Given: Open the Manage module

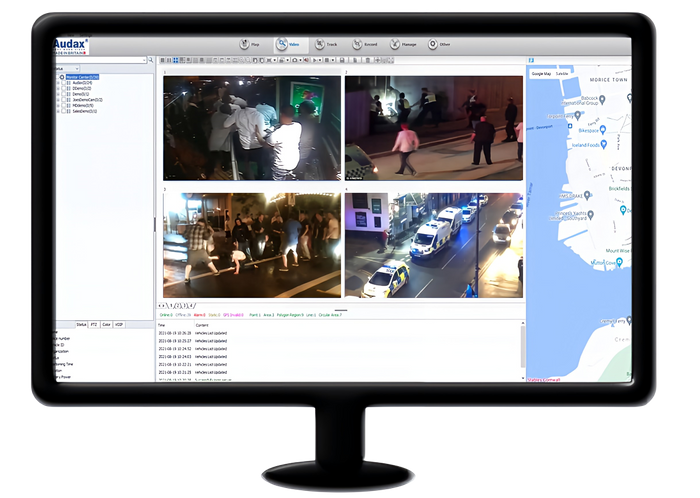Looking at the screenshot, I should tap(403, 44).
